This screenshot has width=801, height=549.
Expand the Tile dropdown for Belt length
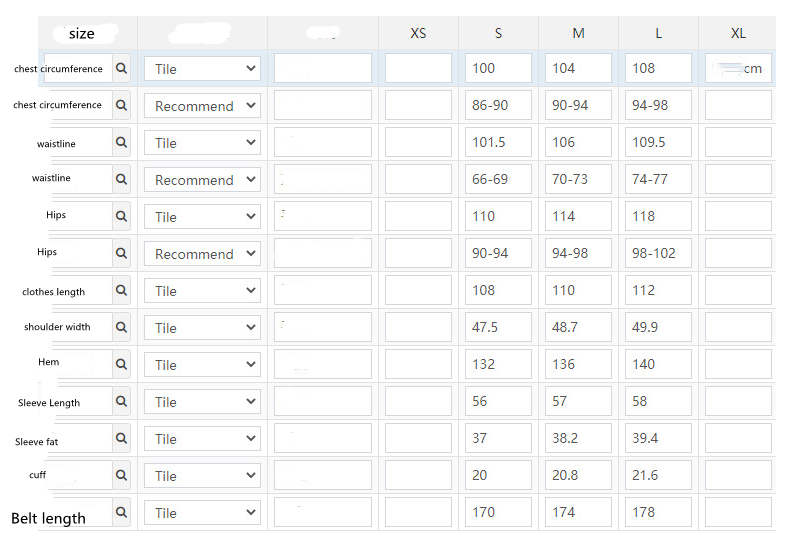click(202, 513)
